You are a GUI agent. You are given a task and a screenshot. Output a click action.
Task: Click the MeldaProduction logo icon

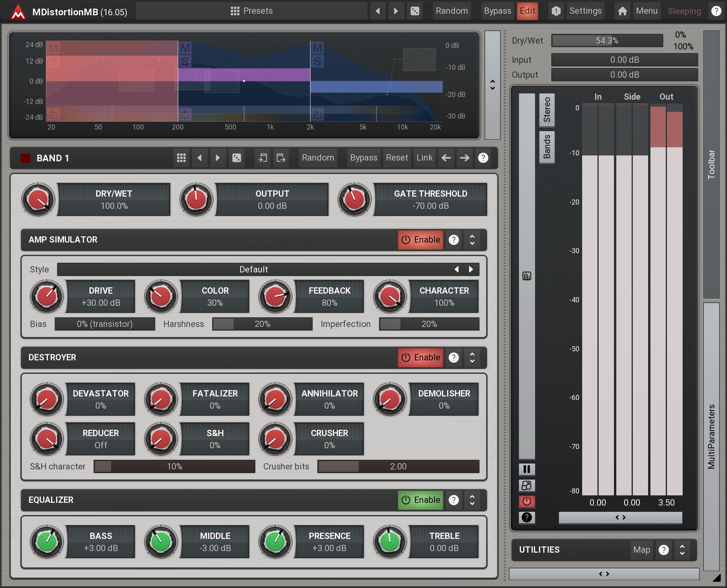click(x=18, y=11)
